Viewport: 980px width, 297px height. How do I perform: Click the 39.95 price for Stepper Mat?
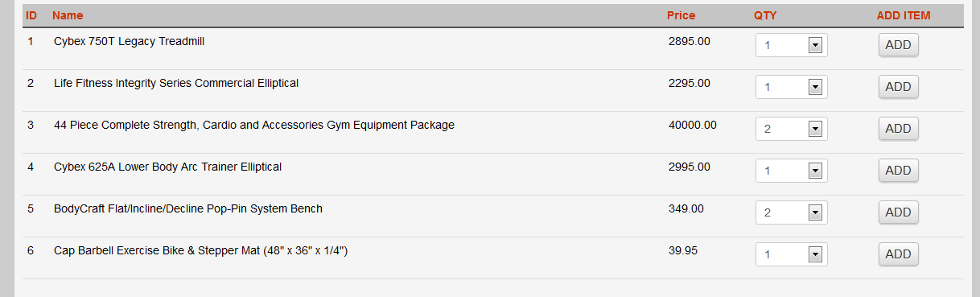(683, 250)
